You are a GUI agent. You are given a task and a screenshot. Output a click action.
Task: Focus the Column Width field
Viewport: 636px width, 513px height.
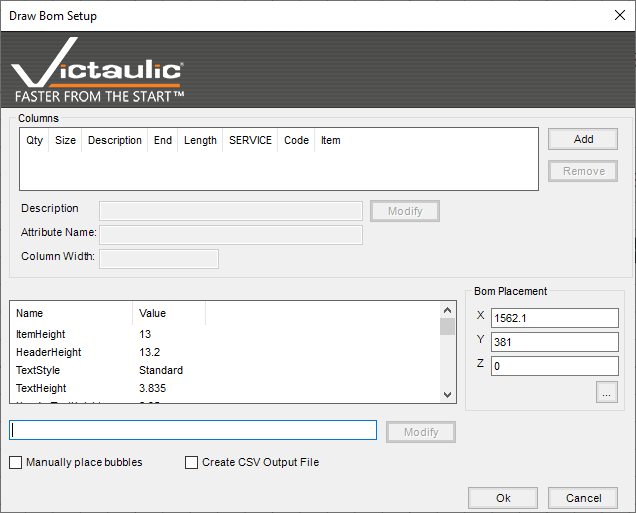pyautogui.click(x=159, y=259)
